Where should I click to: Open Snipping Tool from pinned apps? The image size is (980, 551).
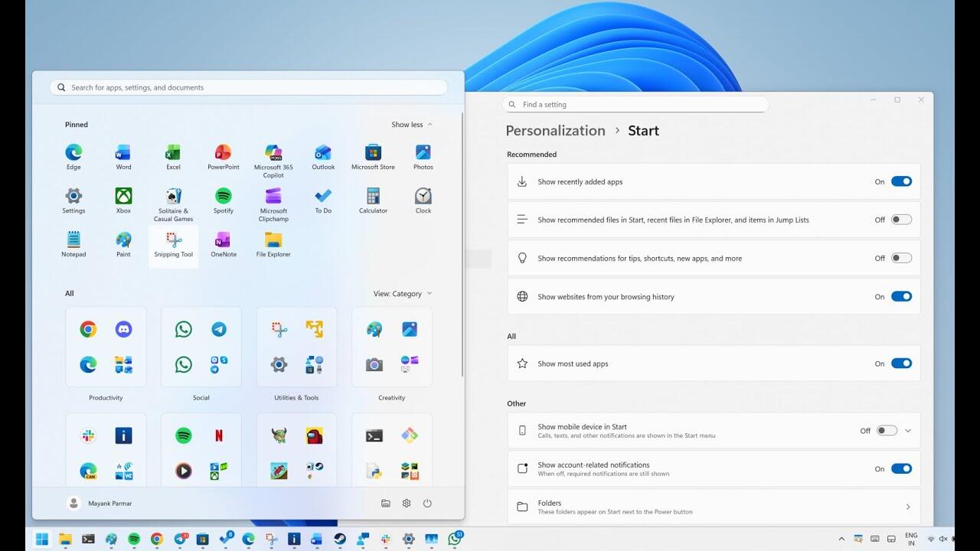[x=173, y=244]
